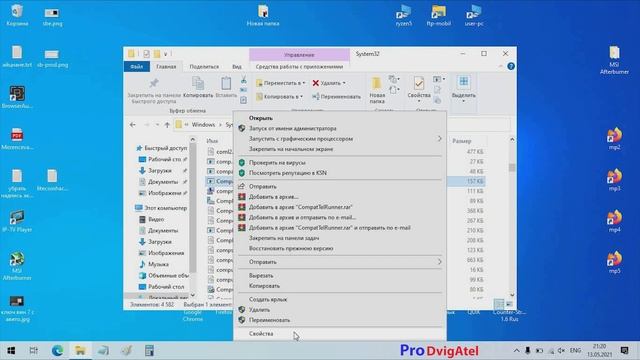Open the notification center icon
Image resolution: width=640 pixels, height=360 pixels.
click(x=624, y=350)
